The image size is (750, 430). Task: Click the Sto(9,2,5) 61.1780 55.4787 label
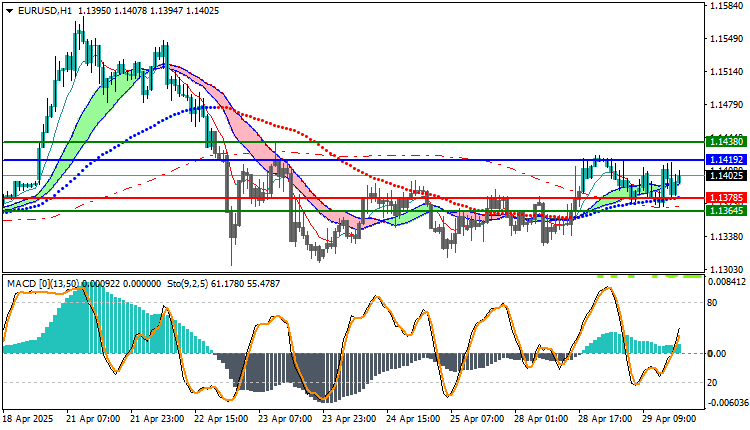(223, 284)
